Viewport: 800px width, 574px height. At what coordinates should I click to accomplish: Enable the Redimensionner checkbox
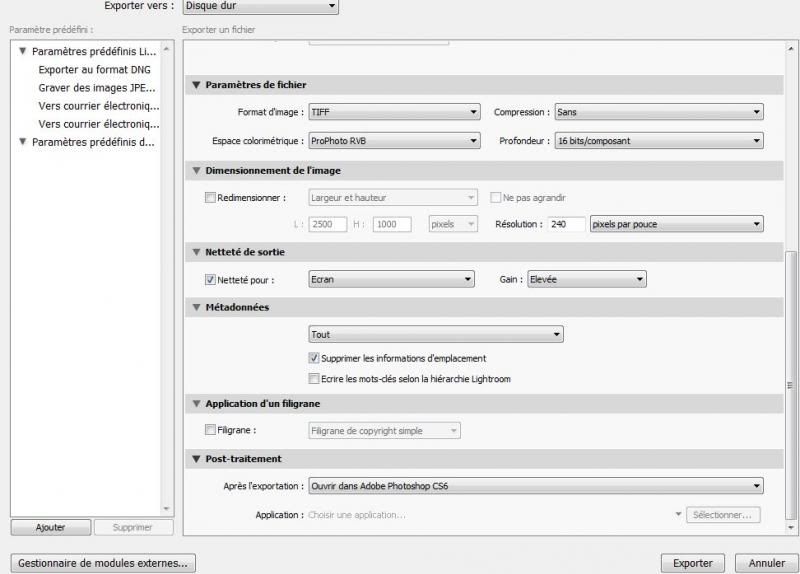click(210, 197)
